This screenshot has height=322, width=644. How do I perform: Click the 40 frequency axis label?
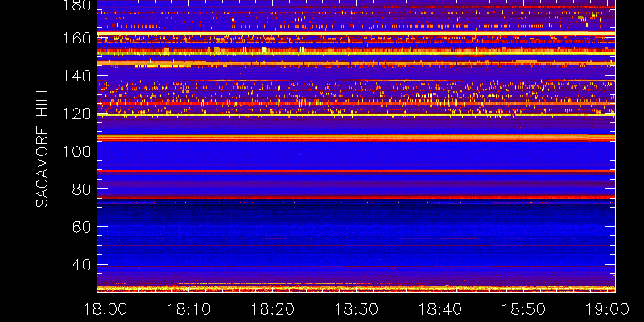tap(81, 265)
